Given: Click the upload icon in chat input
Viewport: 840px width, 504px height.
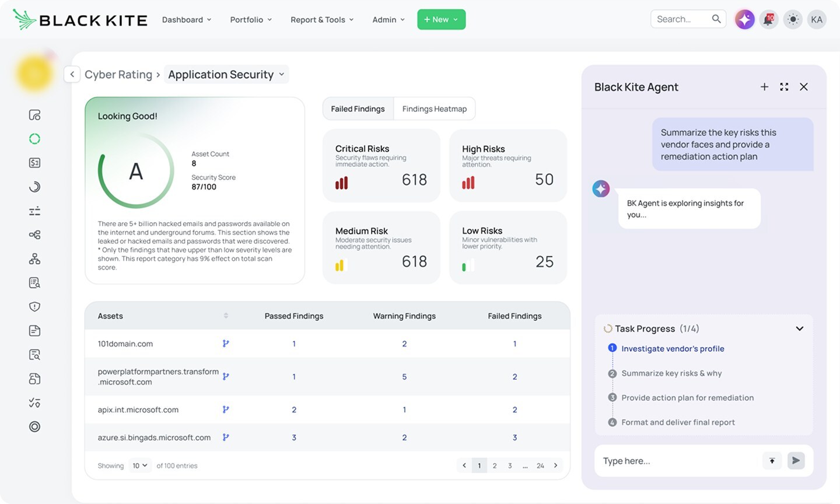Looking at the screenshot, I should point(772,461).
